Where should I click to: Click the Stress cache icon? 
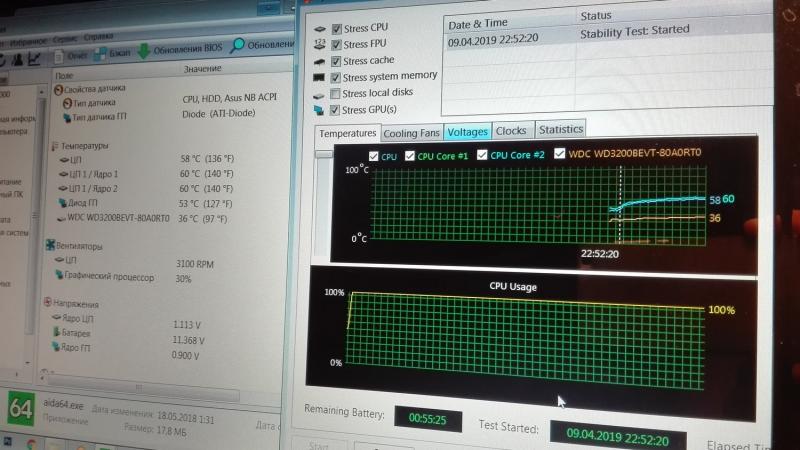pos(319,62)
